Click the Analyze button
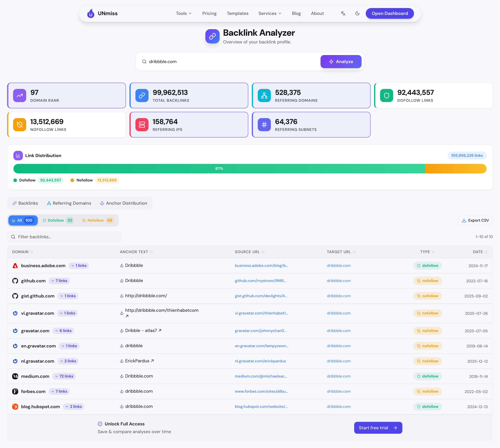This screenshot has width=500, height=448. coord(341,62)
